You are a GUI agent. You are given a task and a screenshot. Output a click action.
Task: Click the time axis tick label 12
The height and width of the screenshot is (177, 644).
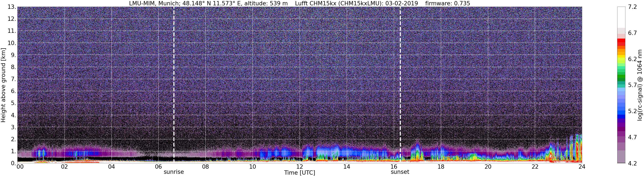tap(299, 167)
